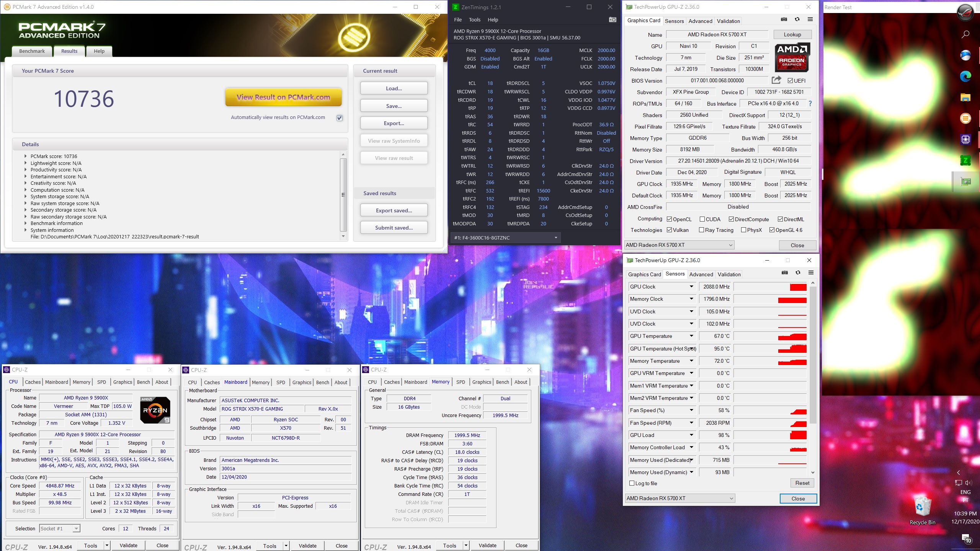Enable Log to file in GPU-Z Sensors

632,483
